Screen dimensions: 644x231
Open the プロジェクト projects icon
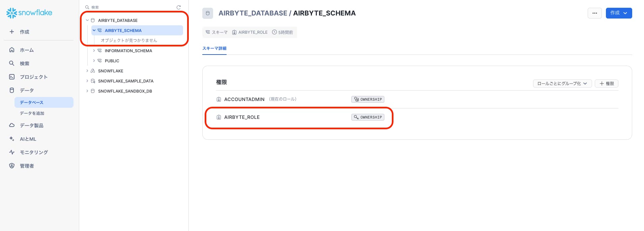click(x=12, y=77)
